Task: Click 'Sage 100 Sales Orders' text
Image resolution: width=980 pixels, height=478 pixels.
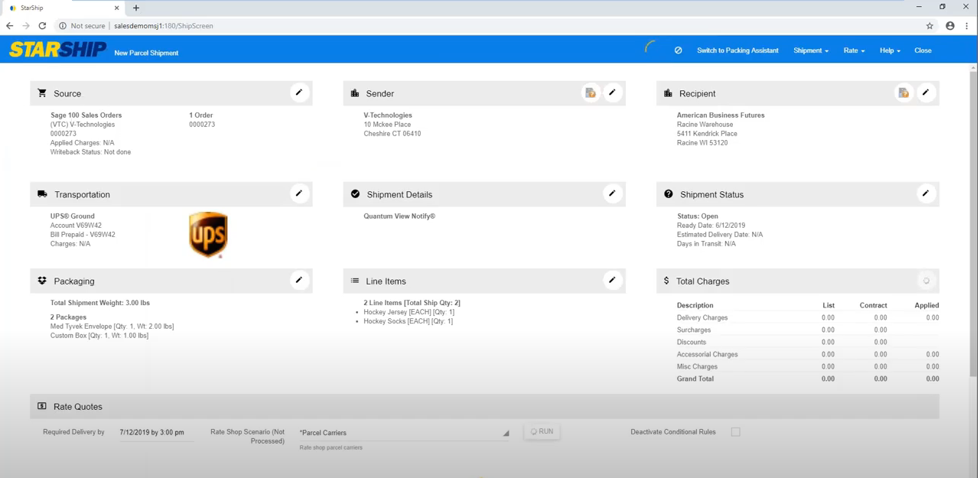Action: coord(86,115)
